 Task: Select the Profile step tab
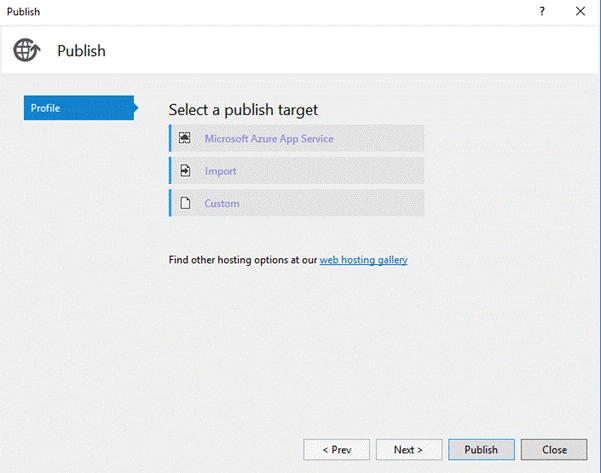point(80,108)
